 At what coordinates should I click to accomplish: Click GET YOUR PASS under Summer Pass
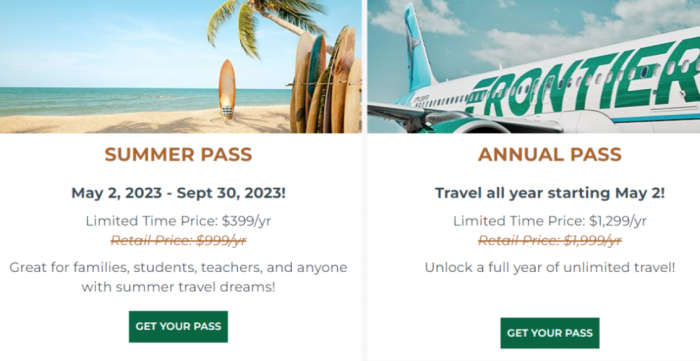coord(178,327)
